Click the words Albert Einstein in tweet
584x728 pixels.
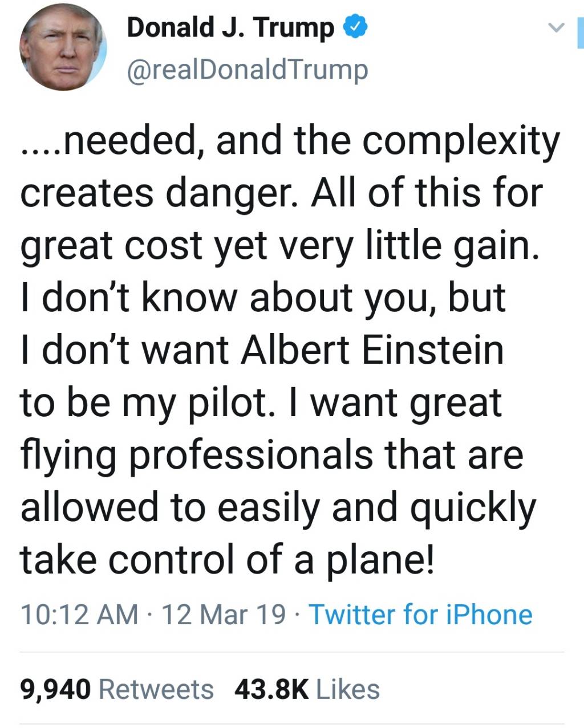coord(372,349)
